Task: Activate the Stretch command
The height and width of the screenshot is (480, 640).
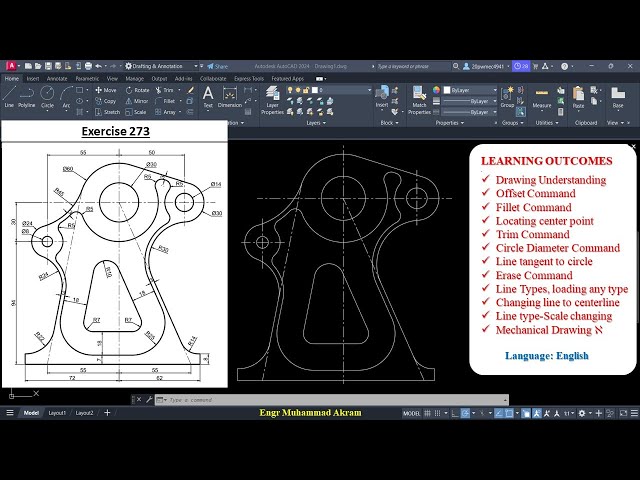Action: pyautogui.click(x=107, y=112)
